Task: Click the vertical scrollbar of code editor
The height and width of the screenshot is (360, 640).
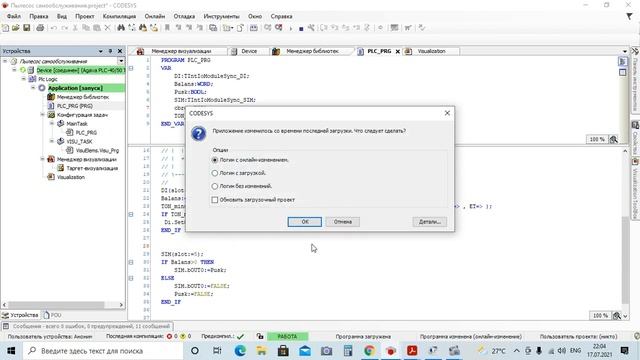Action: point(625,260)
